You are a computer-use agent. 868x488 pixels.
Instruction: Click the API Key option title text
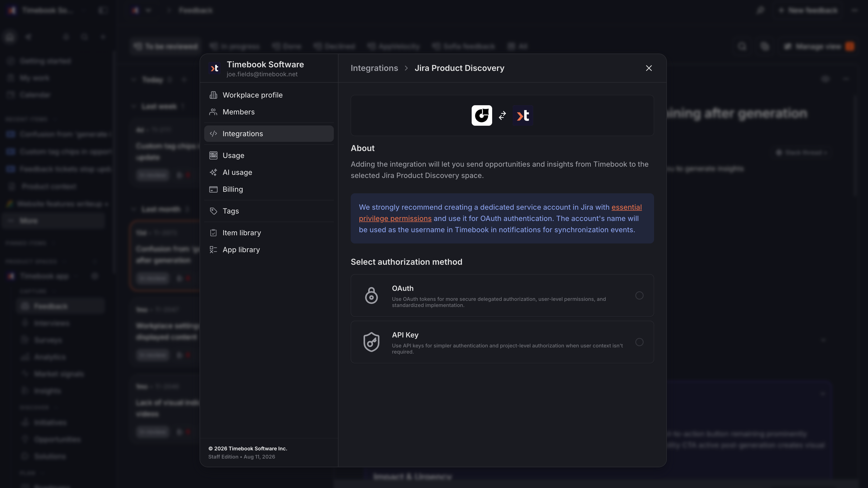(405, 335)
